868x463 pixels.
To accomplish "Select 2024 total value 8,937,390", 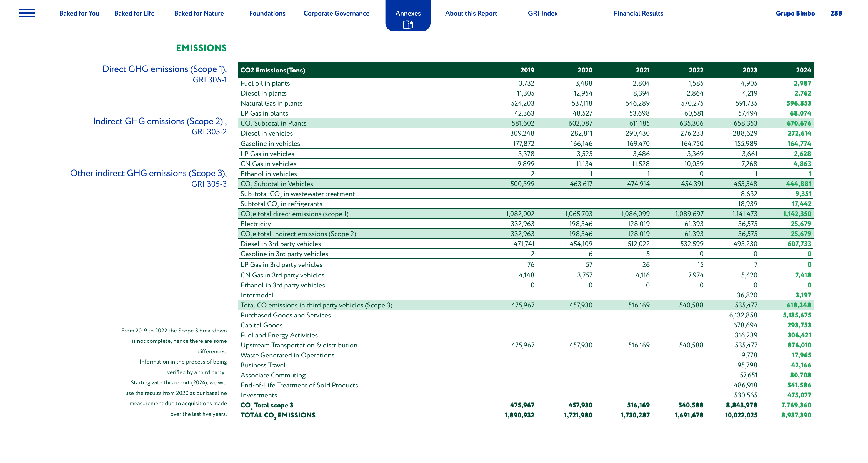I will pos(796,415).
